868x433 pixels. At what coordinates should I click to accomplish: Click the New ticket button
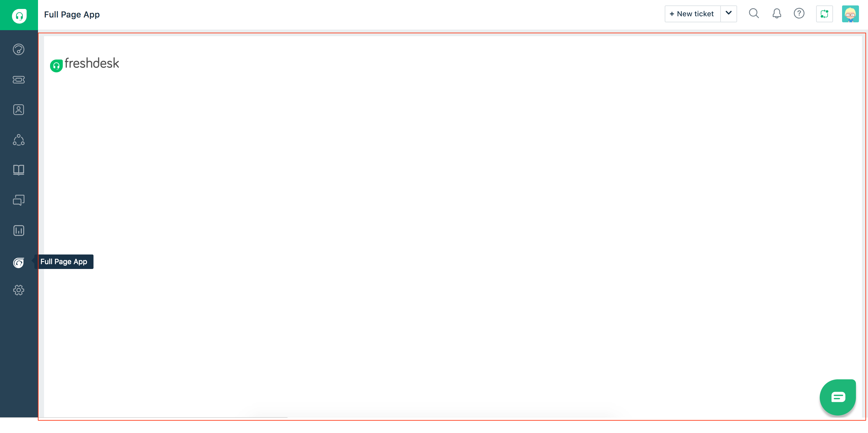pos(692,14)
